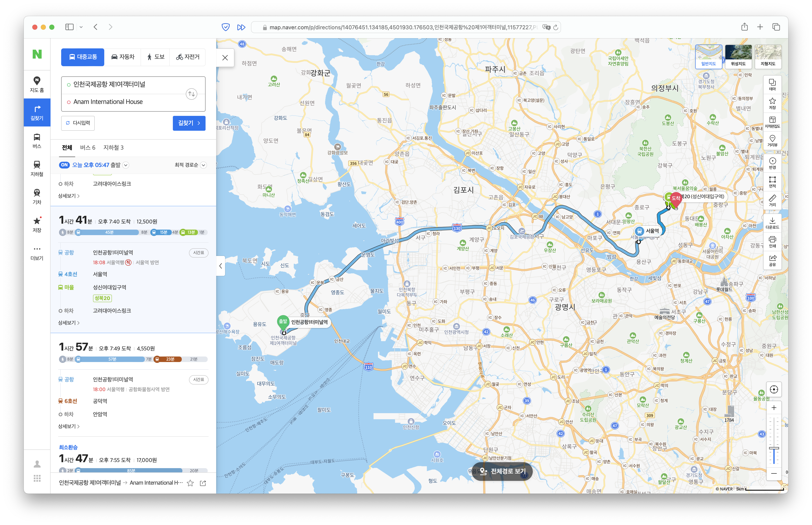Click the print (인쇄) map icon

[x=772, y=241]
